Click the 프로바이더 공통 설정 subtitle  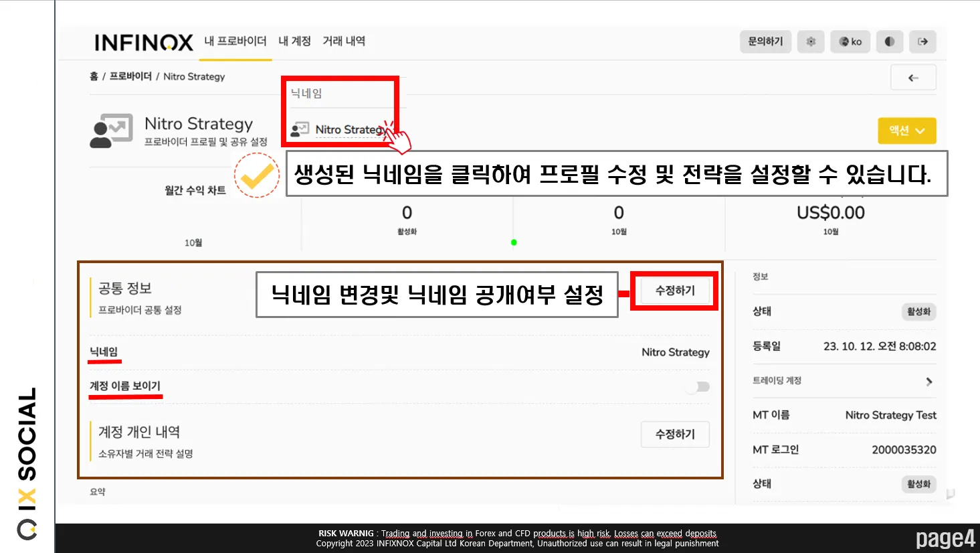coord(140,310)
